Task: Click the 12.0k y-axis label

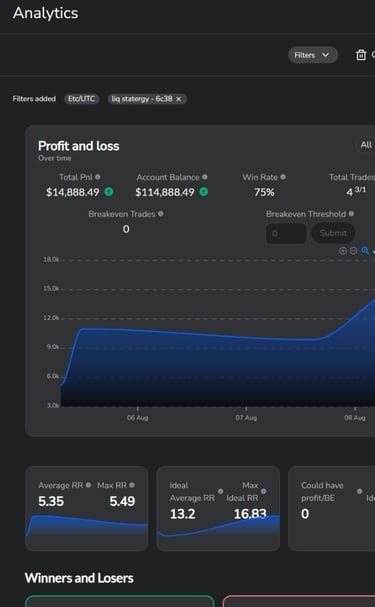Action: point(51,318)
